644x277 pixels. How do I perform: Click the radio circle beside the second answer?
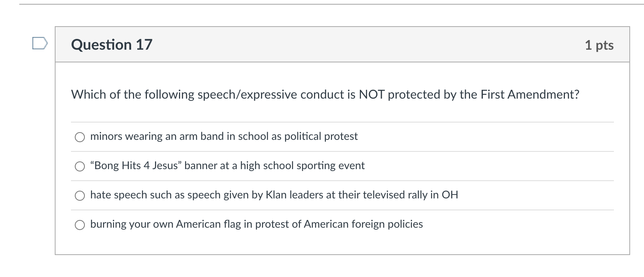point(80,166)
